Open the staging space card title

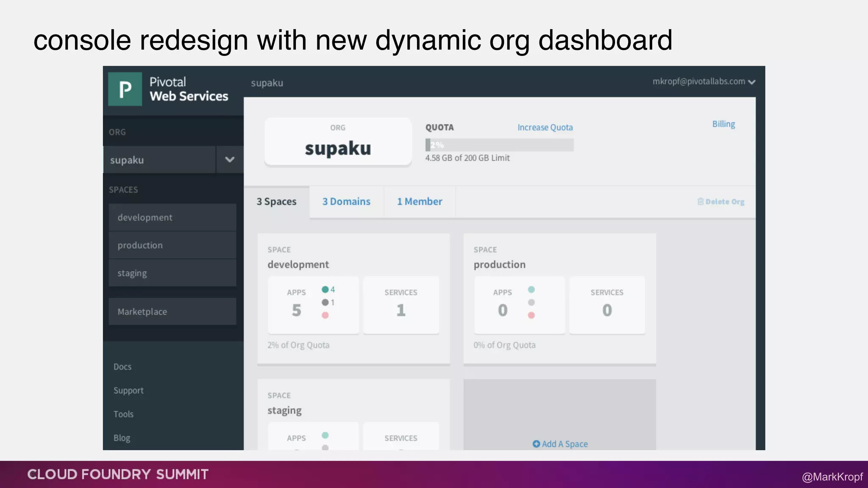pos(284,410)
